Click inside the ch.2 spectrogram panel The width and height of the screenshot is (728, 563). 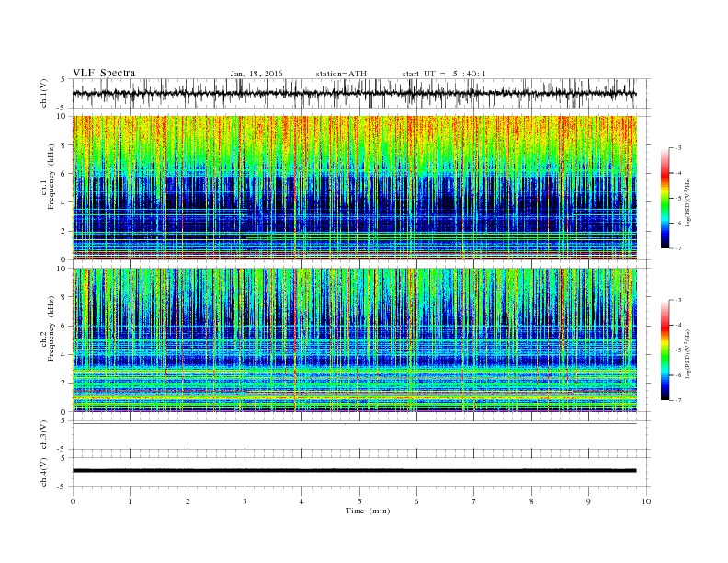(355, 339)
